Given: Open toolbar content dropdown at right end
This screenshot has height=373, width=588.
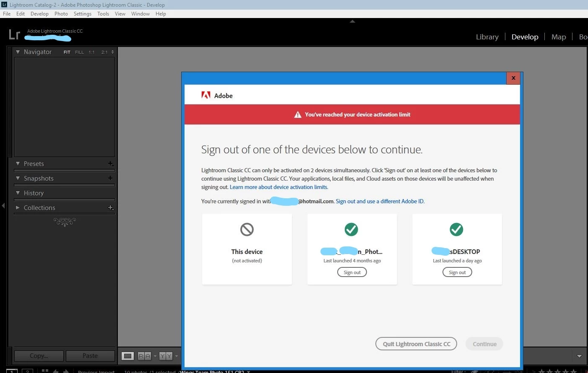Looking at the screenshot, I should click(x=579, y=356).
